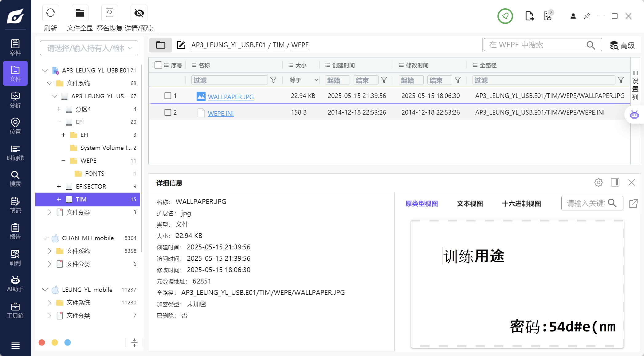Check the WALLPAPER.JPG row checkbox
This screenshot has height=356, width=644.
coord(167,96)
